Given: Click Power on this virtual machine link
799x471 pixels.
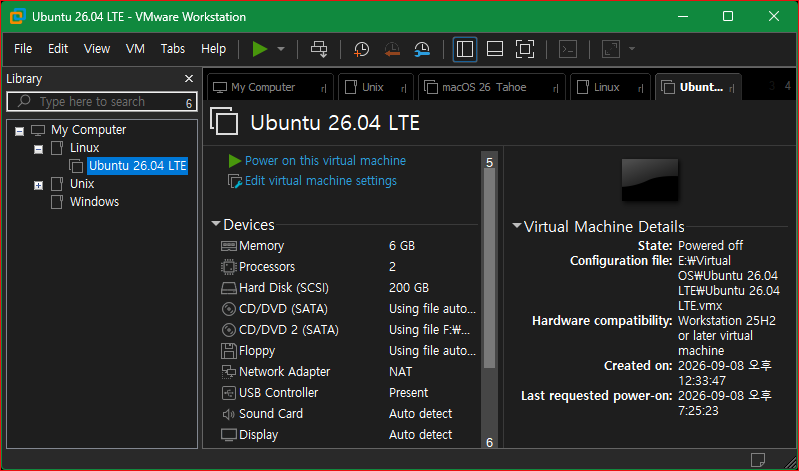Looking at the screenshot, I should click(x=325, y=161).
